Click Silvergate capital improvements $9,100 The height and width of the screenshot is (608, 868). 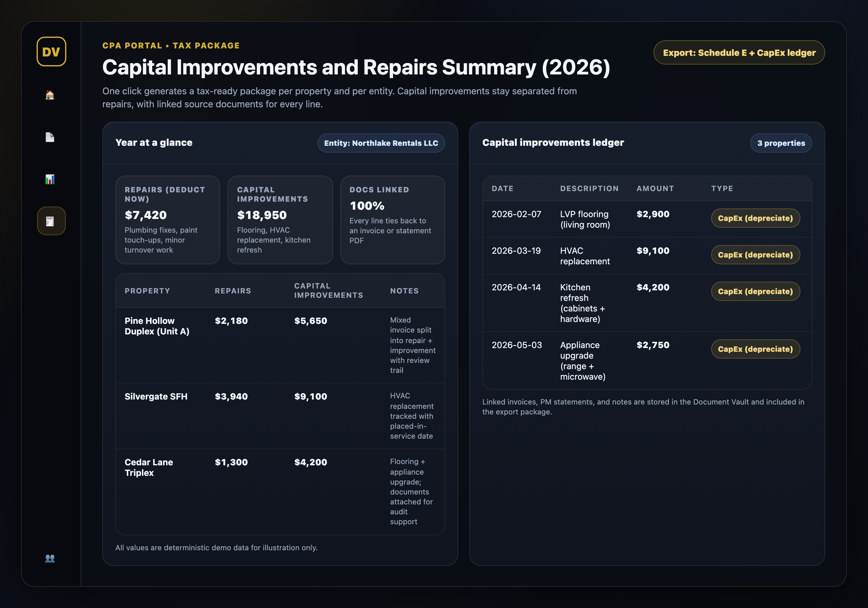(310, 396)
